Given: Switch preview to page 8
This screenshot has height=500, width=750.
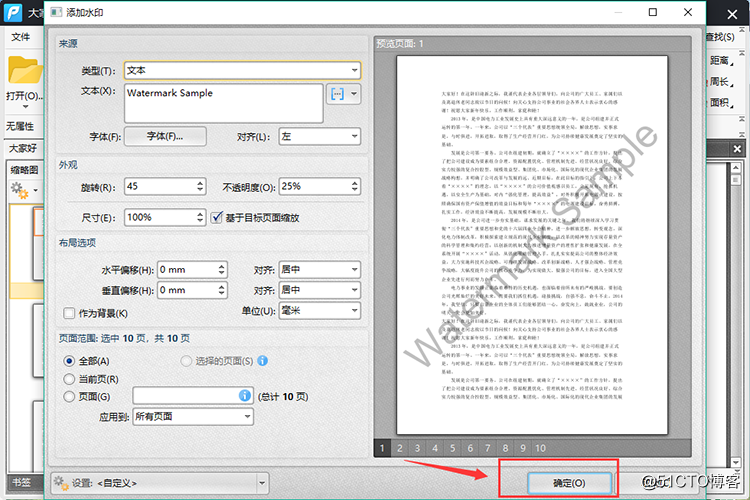Looking at the screenshot, I should point(505,448).
